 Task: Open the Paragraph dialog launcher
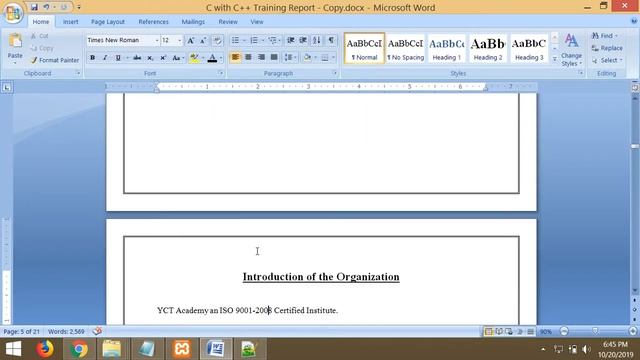(x=335, y=73)
